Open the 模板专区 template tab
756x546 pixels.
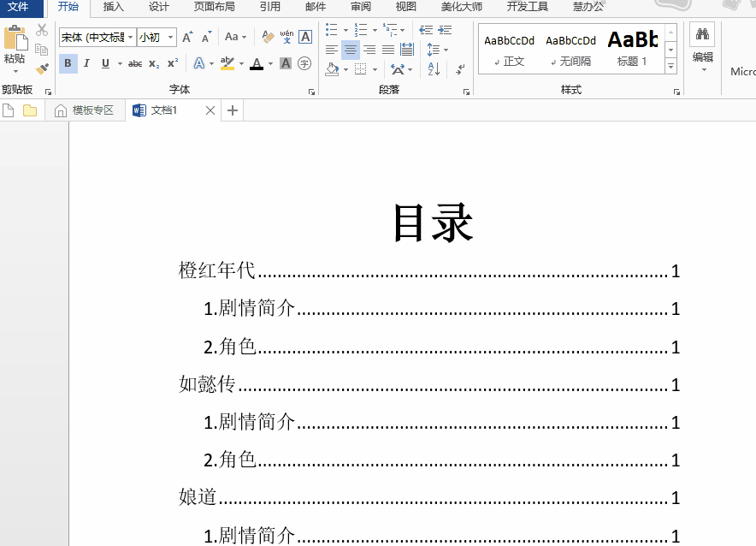(x=85, y=110)
